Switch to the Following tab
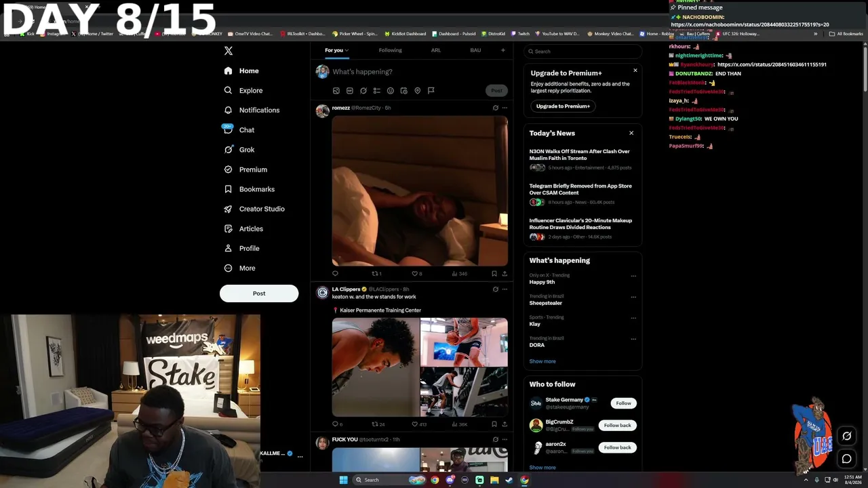The image size is (868, 488). pyautogui.click(x=390, y=50)
